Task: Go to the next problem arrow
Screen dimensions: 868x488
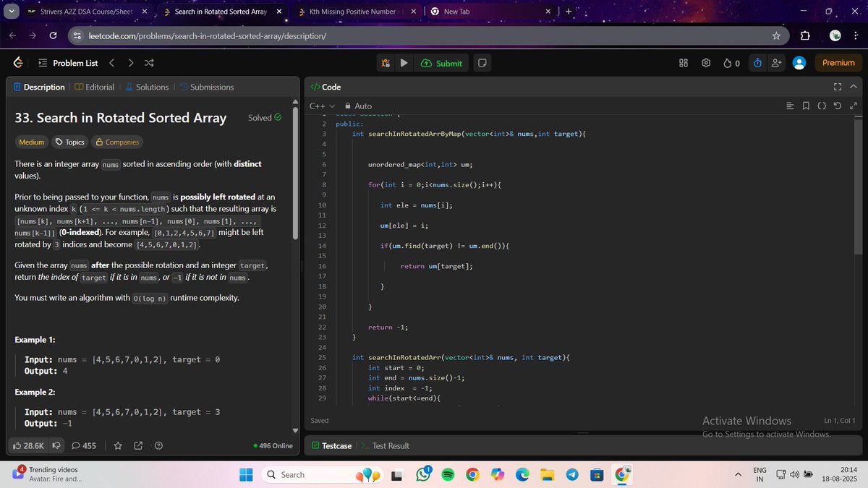Action: coord(130,63)
